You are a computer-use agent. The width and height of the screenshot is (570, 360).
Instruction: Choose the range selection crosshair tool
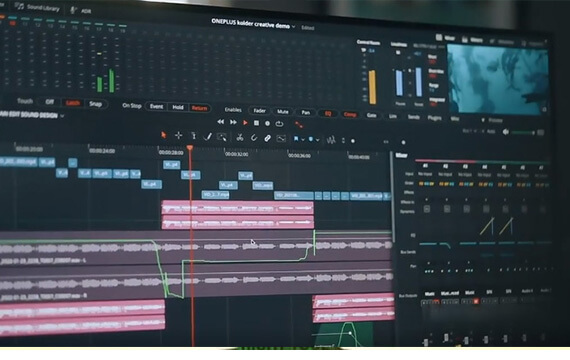click(x=178, y=136)
